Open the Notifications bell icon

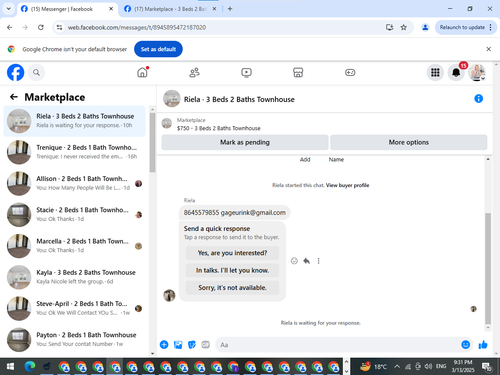tap(456, 72)
